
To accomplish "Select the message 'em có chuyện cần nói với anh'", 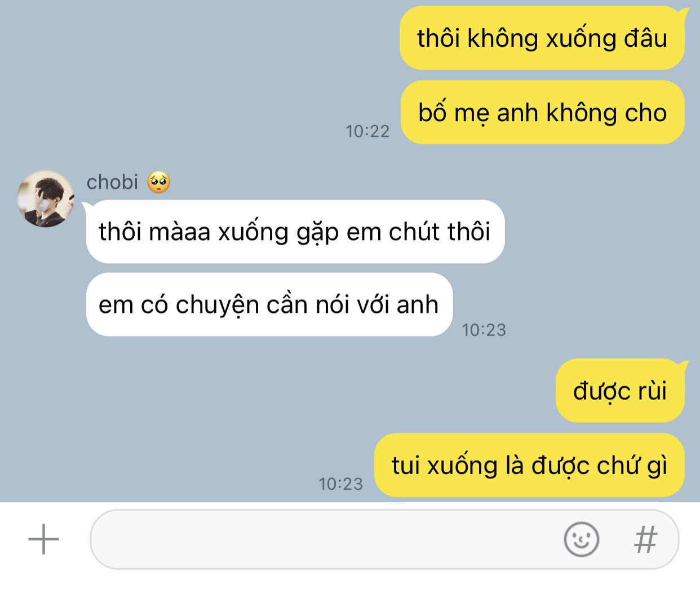I will (x=269, y=304).
